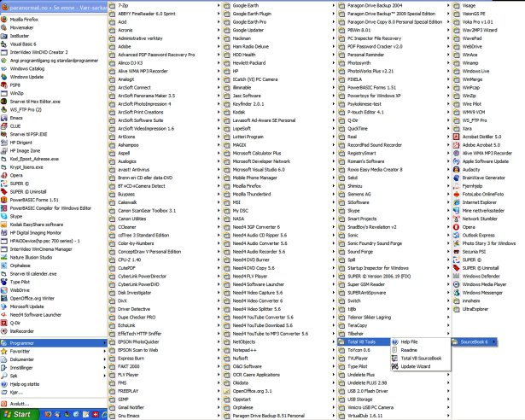Open the Opera icon in left column
This screenshot has height=420, width=525.
(4, 175)
